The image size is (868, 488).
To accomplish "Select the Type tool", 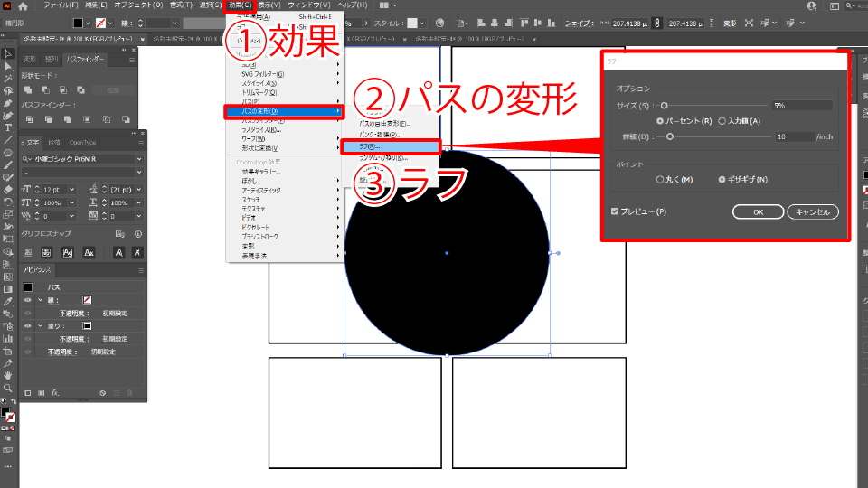I will pos(8,127).
